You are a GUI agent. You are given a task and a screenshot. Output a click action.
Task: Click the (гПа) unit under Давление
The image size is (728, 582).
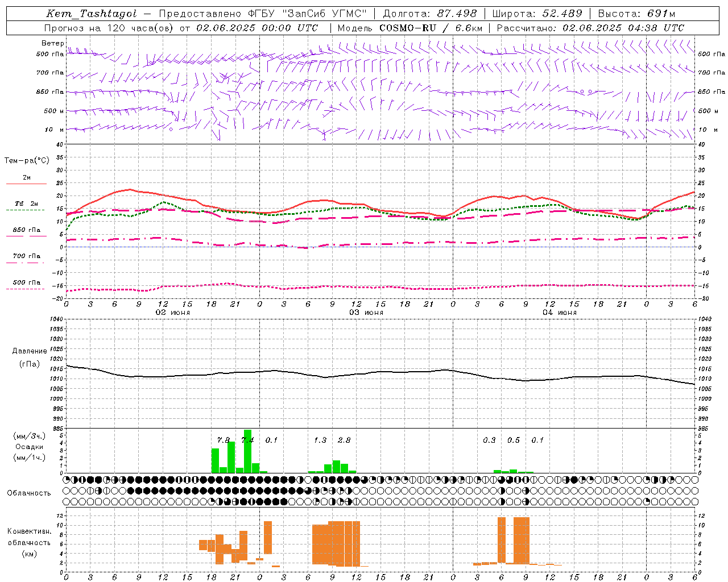click(30, 364)
